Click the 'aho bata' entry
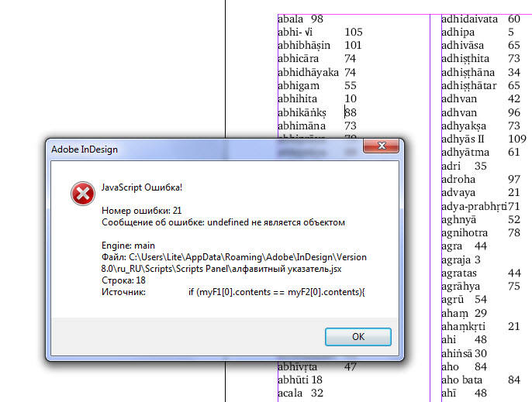Viewport: 532px width, 402px height. point(461,380)
